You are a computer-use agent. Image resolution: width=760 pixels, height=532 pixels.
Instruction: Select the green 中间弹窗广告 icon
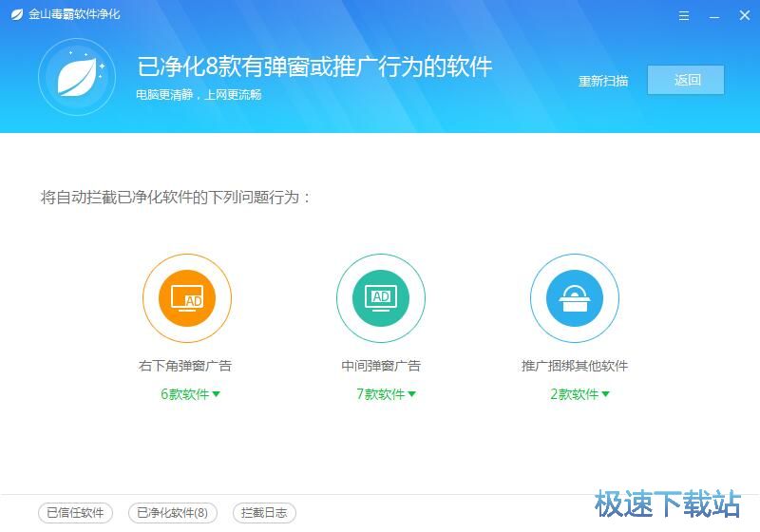(x=380, y=298)
